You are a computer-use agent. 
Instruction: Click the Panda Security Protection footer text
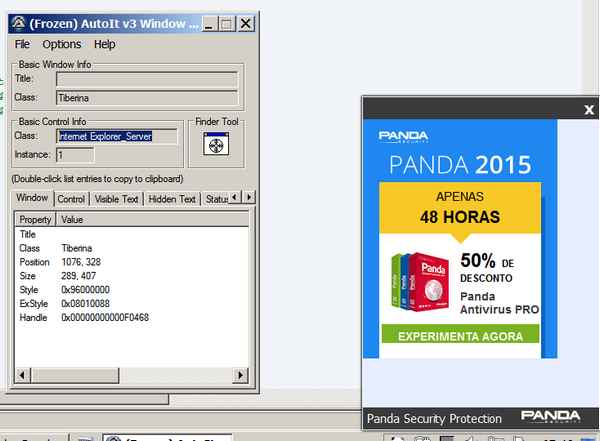(434, 419)
